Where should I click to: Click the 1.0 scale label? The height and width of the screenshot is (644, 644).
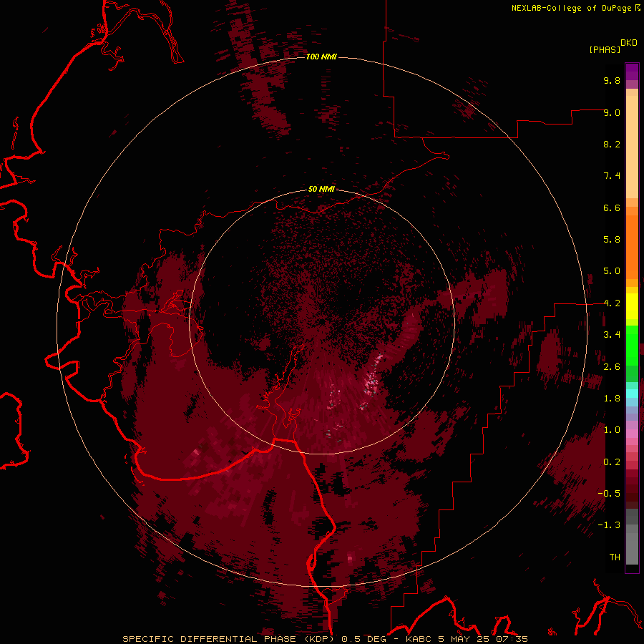(612, 430)
